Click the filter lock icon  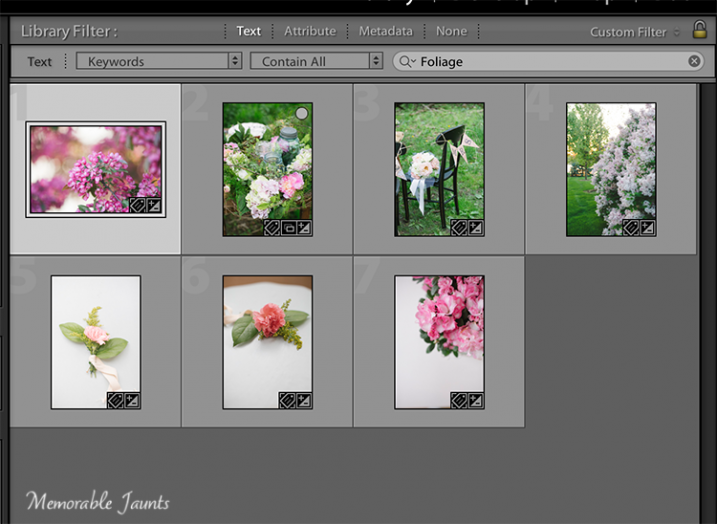coord(699,30)
